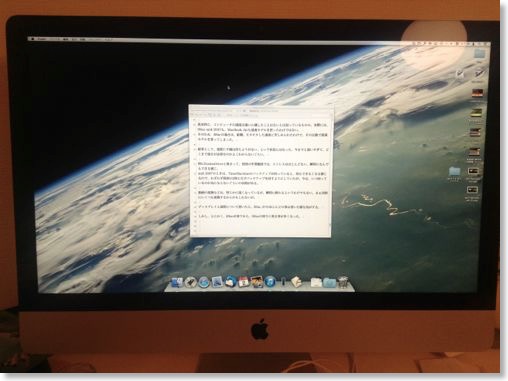Select the top-right desktop folder icon

coord(480,54)
